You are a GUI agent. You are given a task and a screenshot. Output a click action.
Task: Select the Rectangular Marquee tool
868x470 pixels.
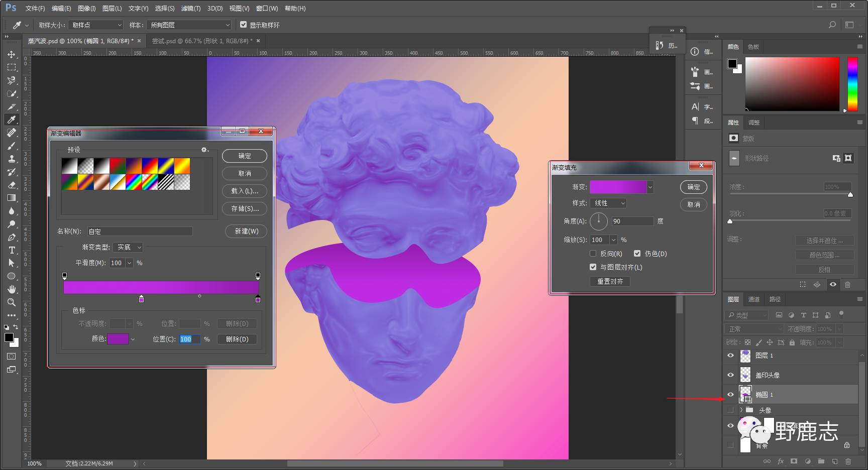[x=11, y=67]
